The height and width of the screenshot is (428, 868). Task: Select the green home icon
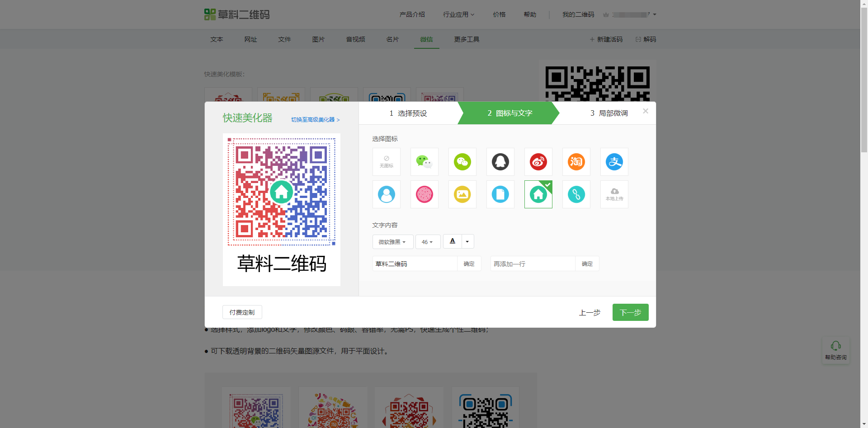[538, 194]
